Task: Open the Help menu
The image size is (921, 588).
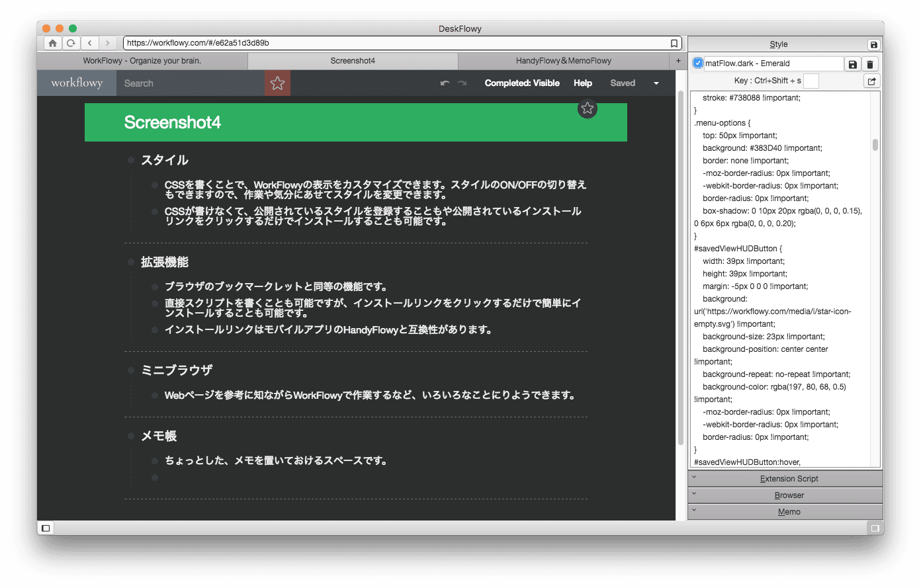Action: [583, 83]
